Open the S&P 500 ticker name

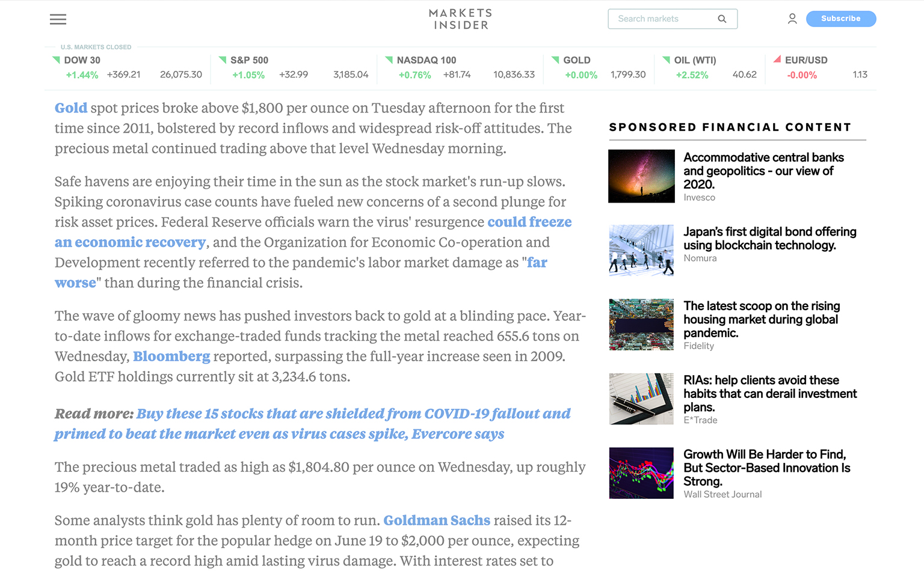click(249, 60)
